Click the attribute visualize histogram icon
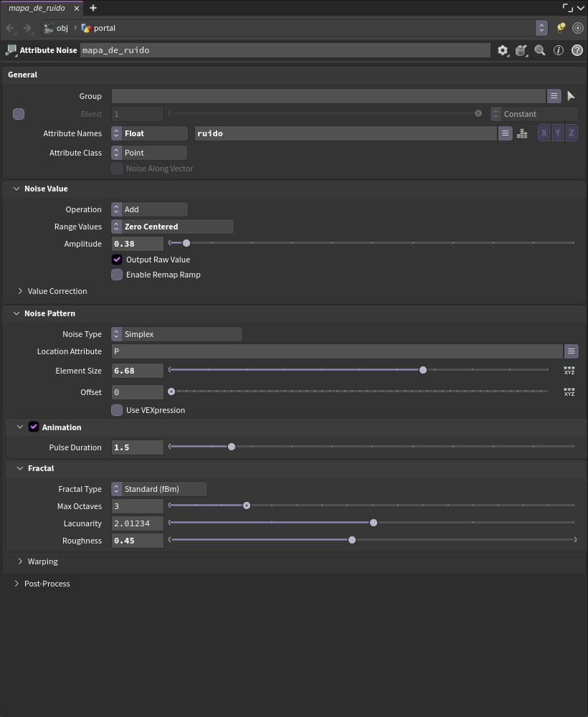 tap(522, 133)
